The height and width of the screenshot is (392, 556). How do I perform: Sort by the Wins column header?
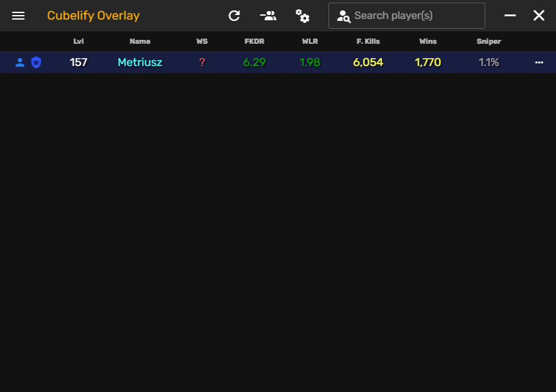tap(428, 41)
